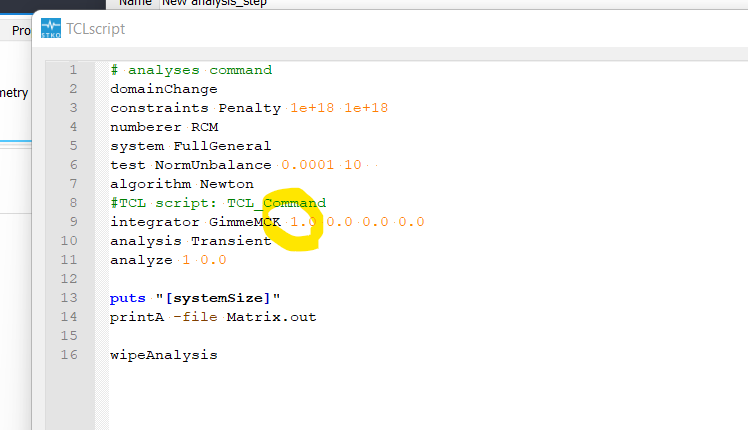Click the '#TCL script: TCL_Command' comment line

click(x=218, y=203)
